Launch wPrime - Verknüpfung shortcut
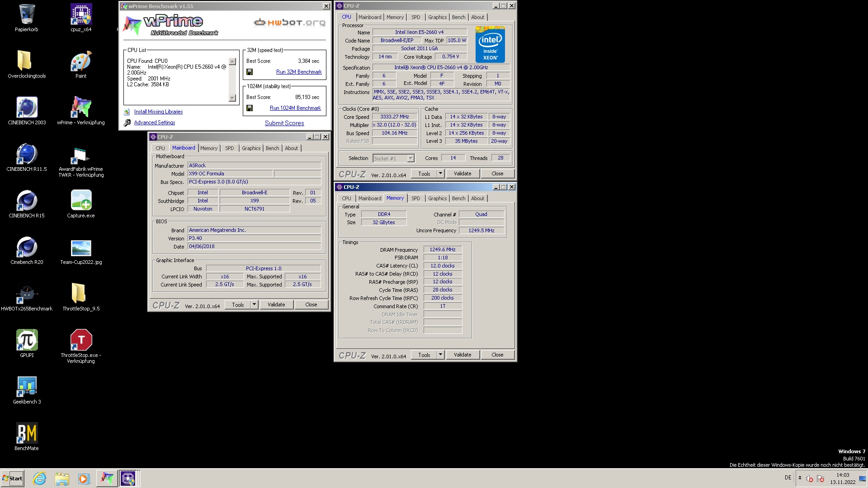 click(81, 111)
